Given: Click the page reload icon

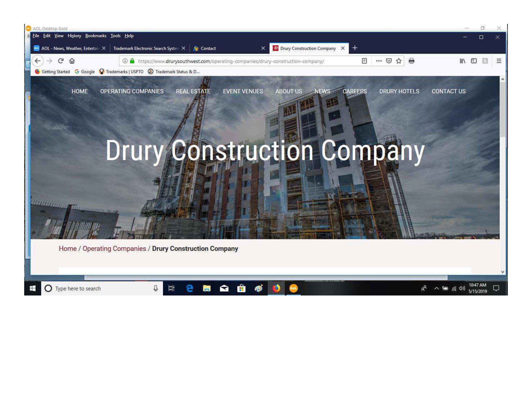Looking at the screenshot, I should [x=61, y=61].
